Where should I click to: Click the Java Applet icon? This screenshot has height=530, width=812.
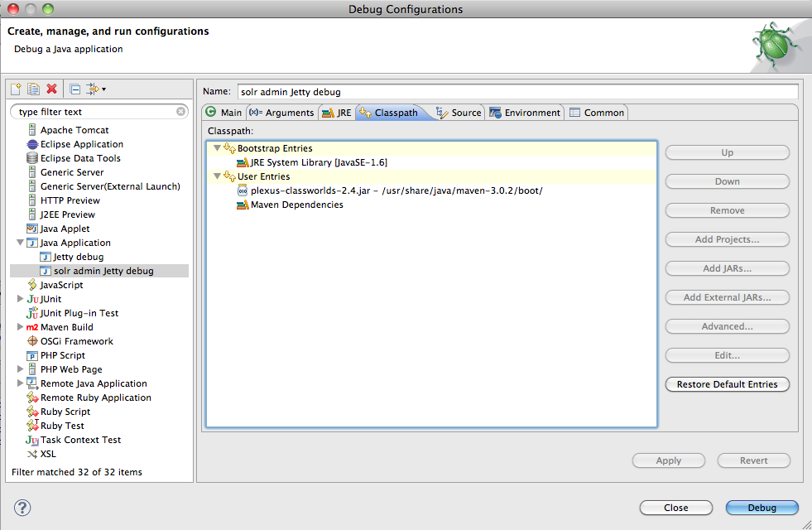[32, 229]
